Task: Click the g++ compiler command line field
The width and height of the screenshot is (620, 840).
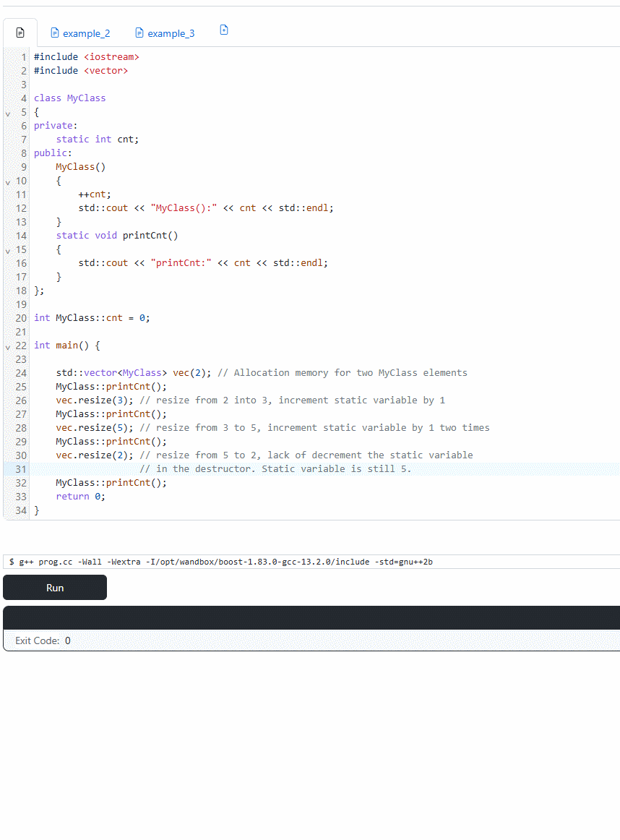Action: [x=311, y=562]
